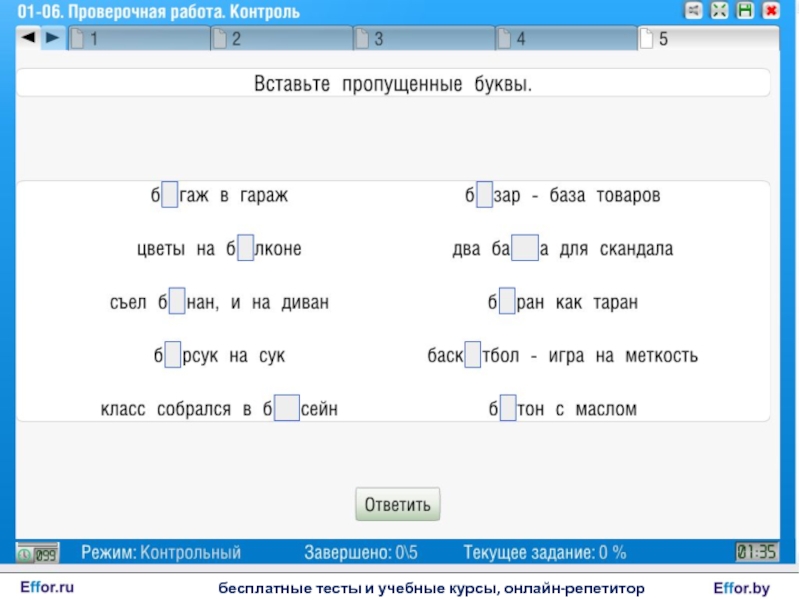Open the Effor.by link
Image resolution: width=800 pixels, height=600 pixels.
(x=741, y=587)
